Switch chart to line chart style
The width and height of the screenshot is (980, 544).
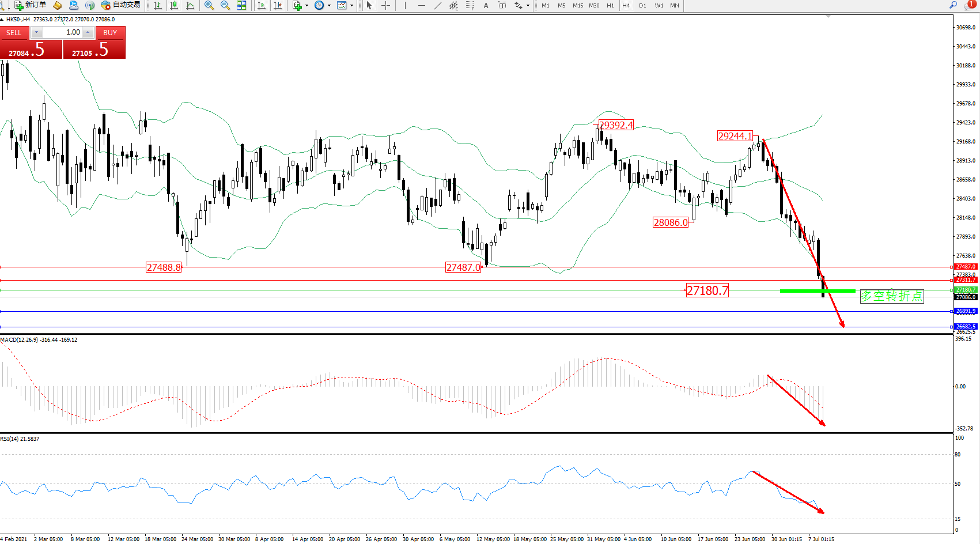click(190, 5)
